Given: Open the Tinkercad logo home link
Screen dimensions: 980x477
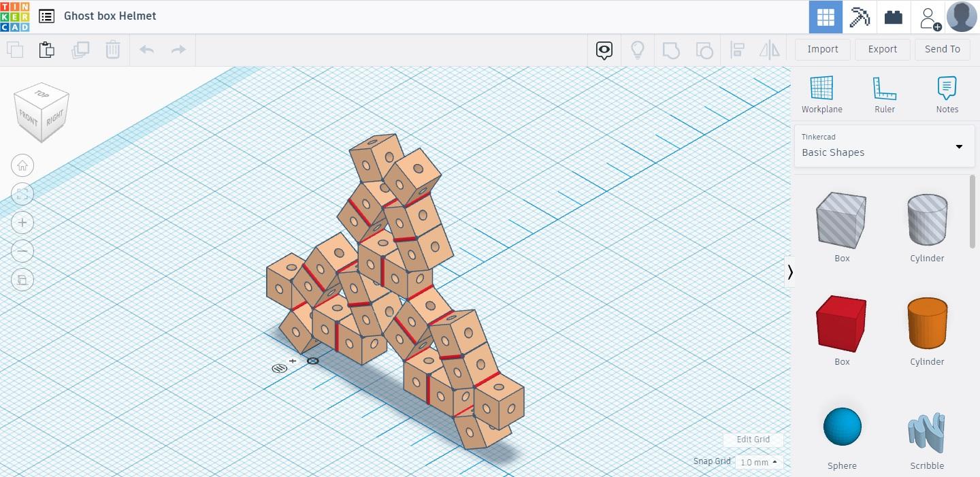Looking at the screenshot, I should [x=15, y=16].
